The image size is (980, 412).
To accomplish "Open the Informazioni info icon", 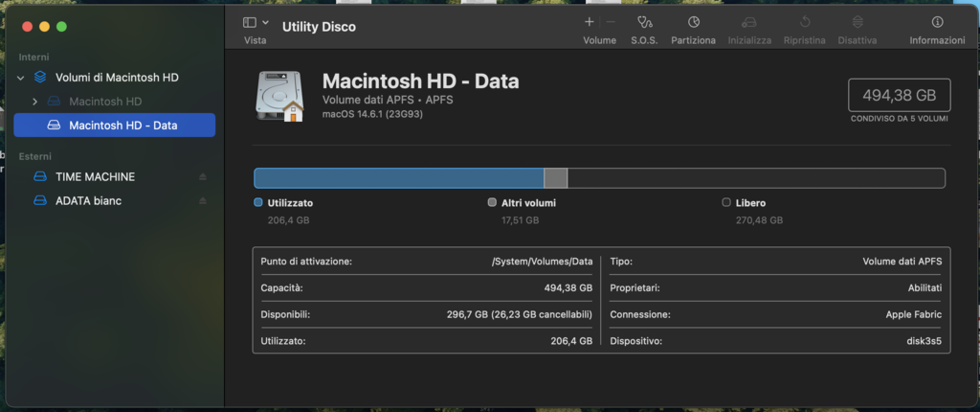I will pos(937,22).
